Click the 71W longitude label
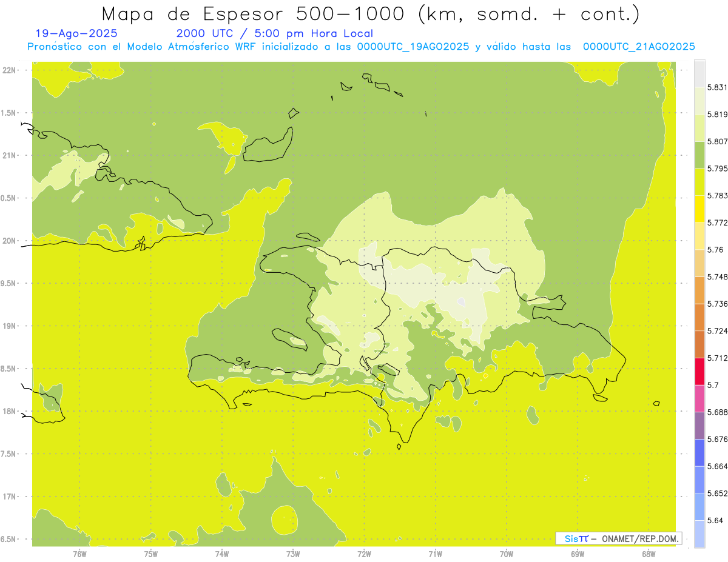 click(435, 554)
